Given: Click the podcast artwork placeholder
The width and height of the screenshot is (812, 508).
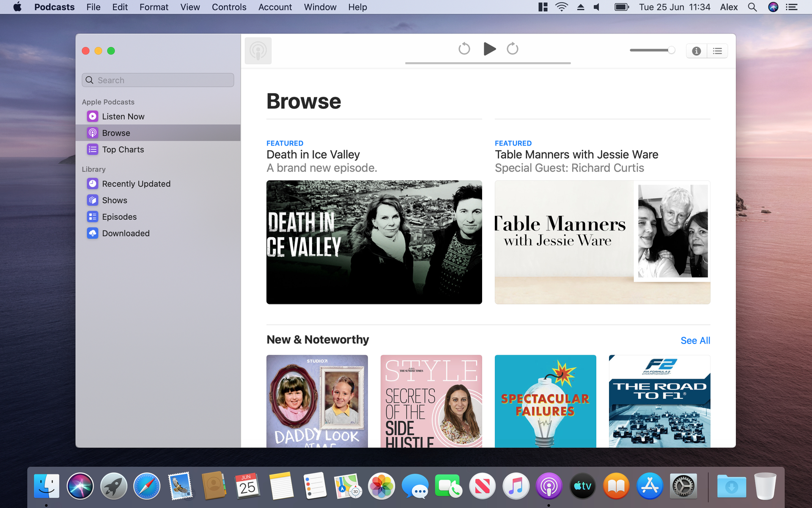Looking at the screenshot, I should coord(258,51).
